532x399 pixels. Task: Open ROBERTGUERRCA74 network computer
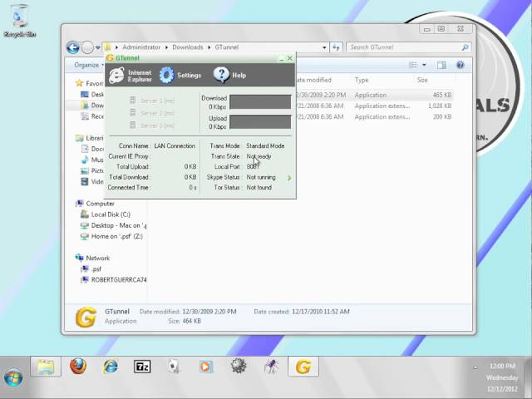click(x=113, y=280)
